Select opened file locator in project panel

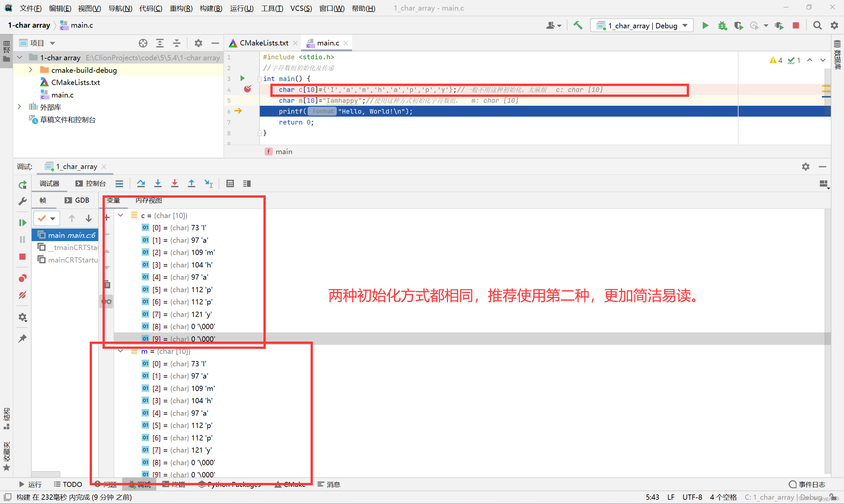click(143, 43)
